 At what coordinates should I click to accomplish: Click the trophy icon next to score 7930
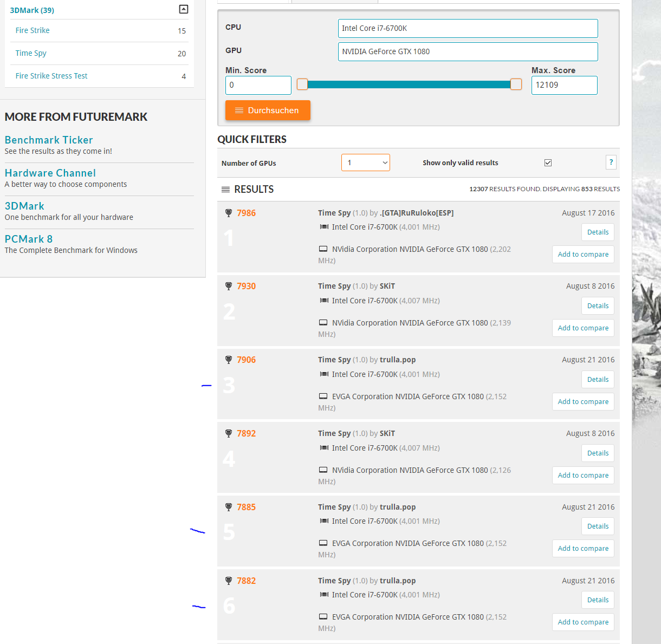pyautogui.click(x=229, y=286)
